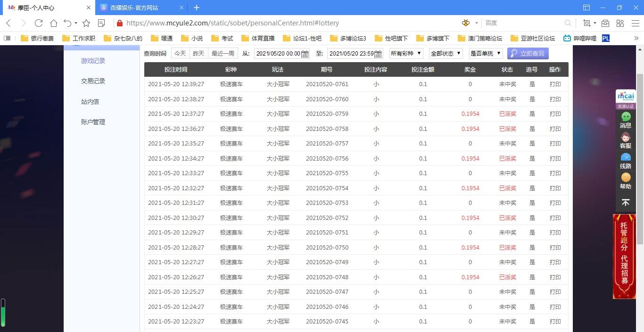Expand screenshot tool options arrow
The height and width of the screenshot is (332, 644).
coord(594,23)
